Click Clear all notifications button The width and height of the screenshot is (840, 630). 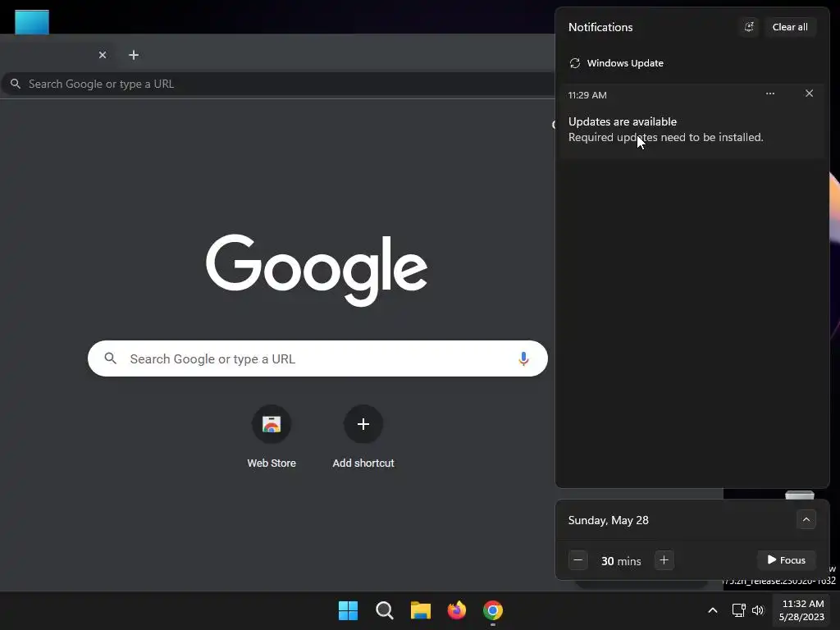(790, 27)
